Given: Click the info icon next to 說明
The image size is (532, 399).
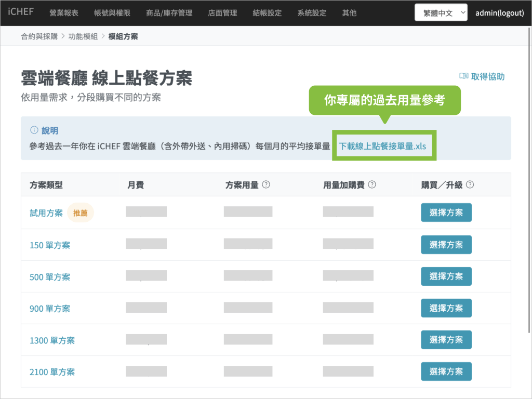Looking at the screenshot, I should click(x=34, y=130).
